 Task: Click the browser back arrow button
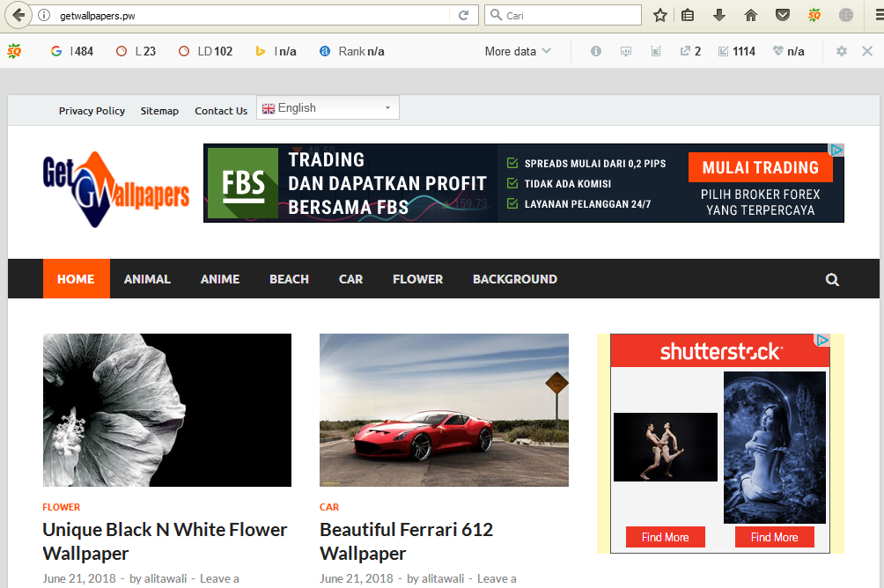(x=19, y=15)
